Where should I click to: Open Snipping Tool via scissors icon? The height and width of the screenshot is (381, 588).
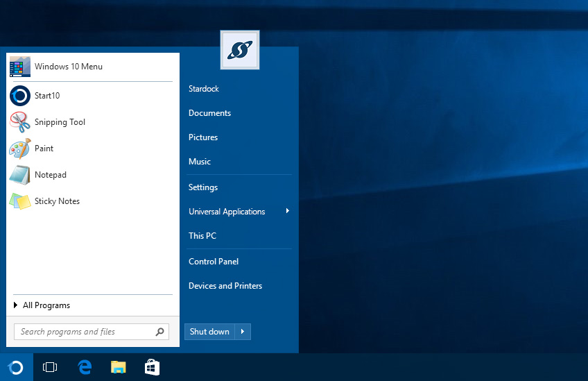(20, 122)
